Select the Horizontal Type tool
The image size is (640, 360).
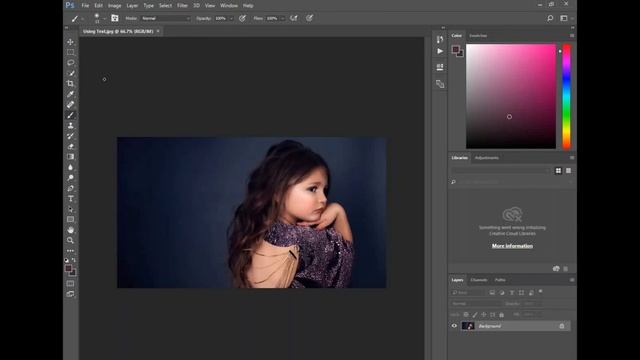(x=70, y=199)
